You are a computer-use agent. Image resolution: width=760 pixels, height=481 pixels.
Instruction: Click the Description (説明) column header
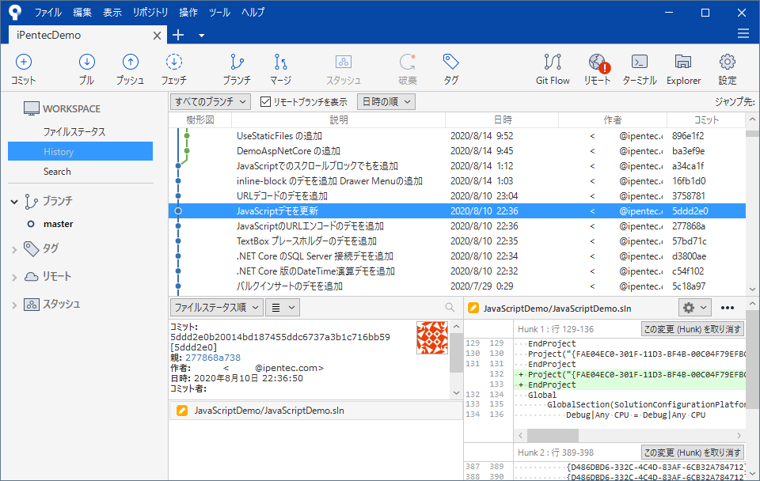click(338, 120)
